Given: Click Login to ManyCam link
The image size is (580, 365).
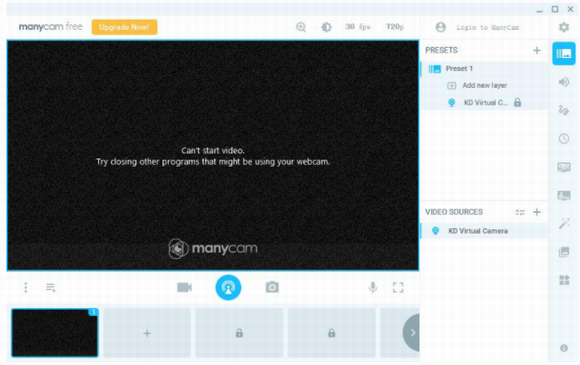Looking at the screenshot, I should 488,27.
